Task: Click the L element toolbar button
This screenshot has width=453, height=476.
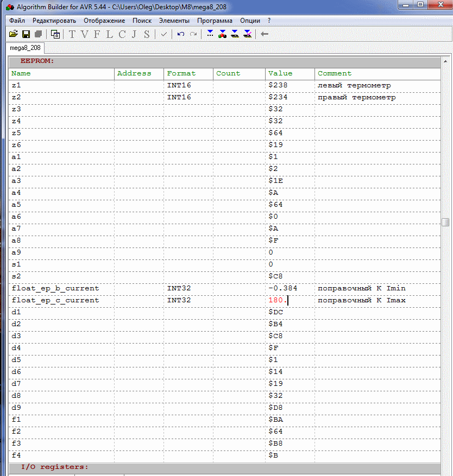Action: tap(110, 34)
